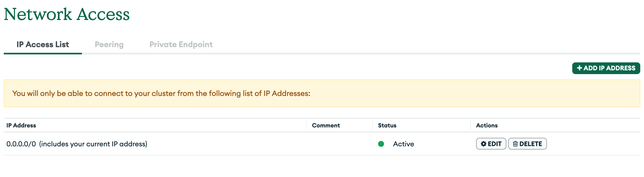The height and width of the screenshot is (177, 644).
Task: Click the IP Address column header
Action: 21,125
